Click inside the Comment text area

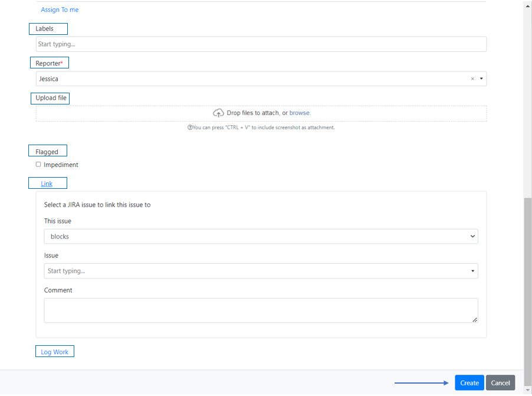260,310
